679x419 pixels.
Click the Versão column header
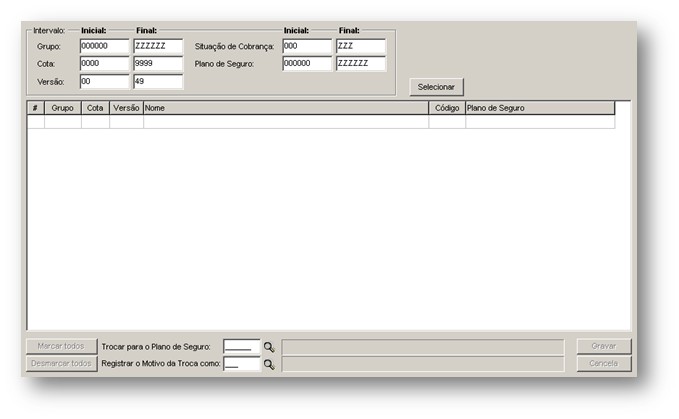pos(126,108)
